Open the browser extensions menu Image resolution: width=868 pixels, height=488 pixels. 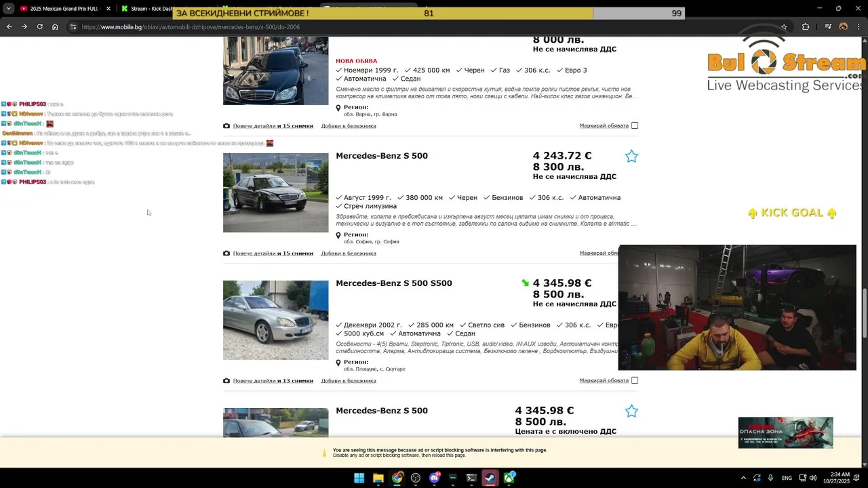(x=806, y=26)
